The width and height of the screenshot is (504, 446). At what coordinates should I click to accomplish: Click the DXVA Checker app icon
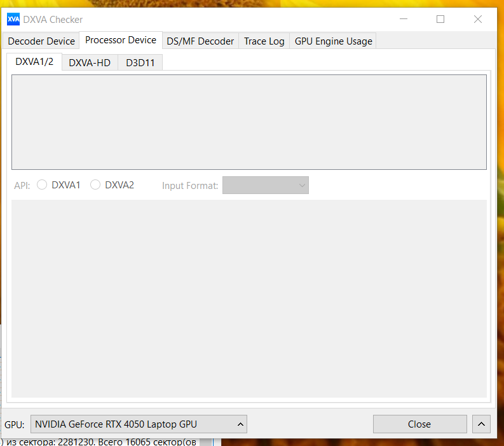(13, 19)
